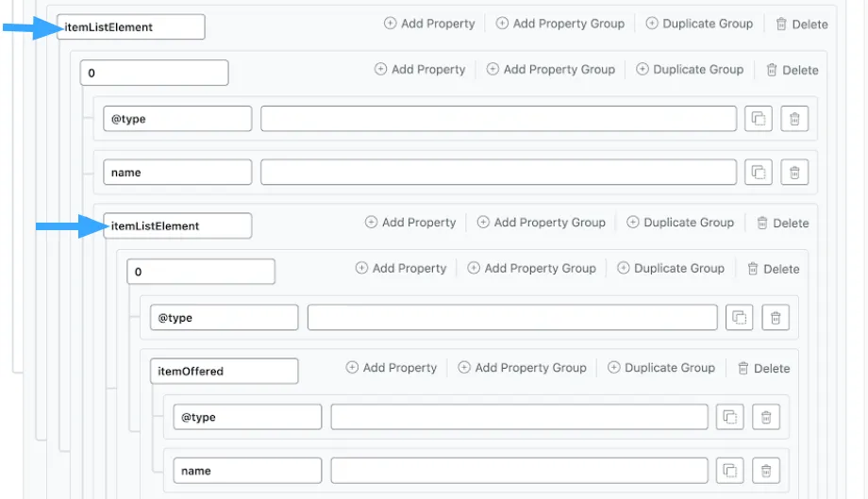Edit the top-level itemListElement key field
This screenshot has width=868, height=499.
(x=130, y=27)
